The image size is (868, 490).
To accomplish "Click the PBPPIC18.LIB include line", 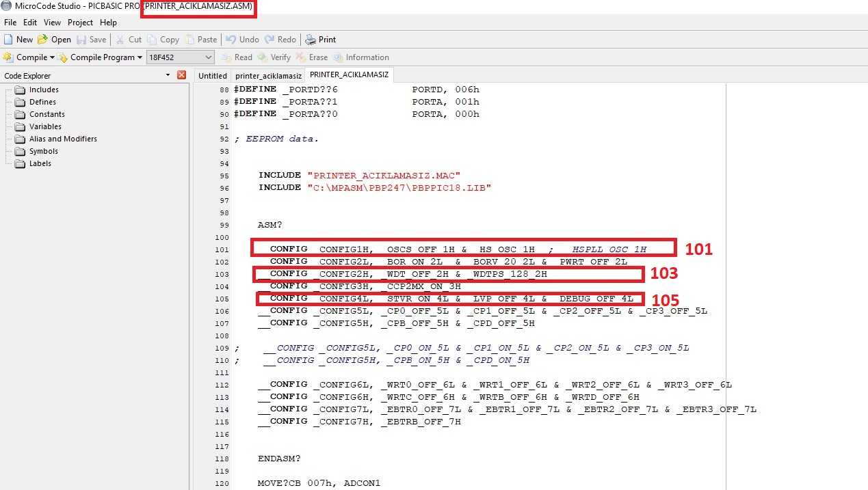I will click(375, 187).
